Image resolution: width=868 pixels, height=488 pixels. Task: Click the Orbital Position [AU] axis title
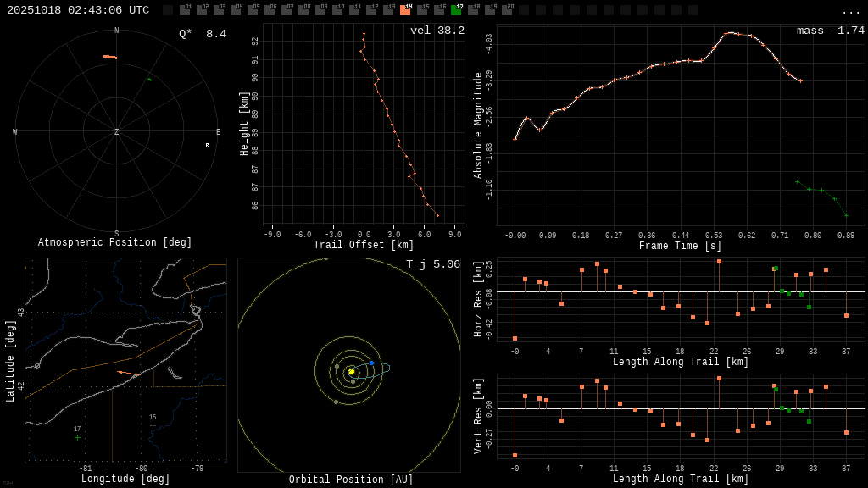pos(351,480)
